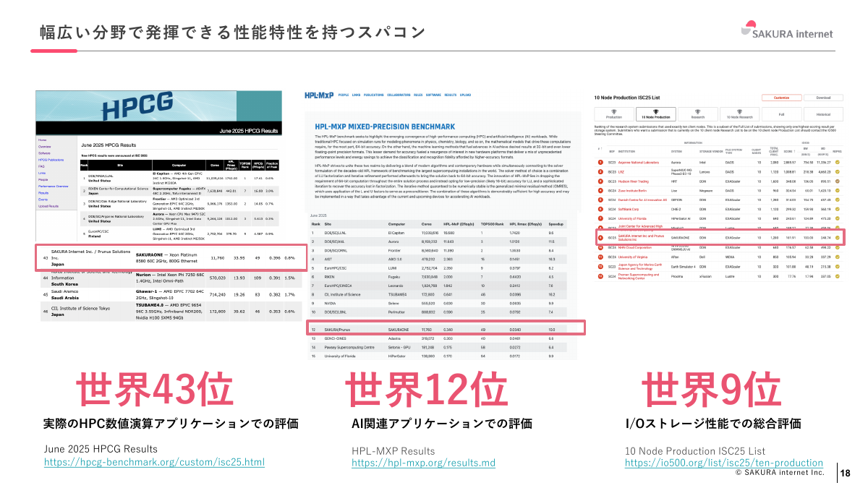
Task: Click Overview in HPCG sidebar
Action: pyautogui.click(x=45, y=147)
